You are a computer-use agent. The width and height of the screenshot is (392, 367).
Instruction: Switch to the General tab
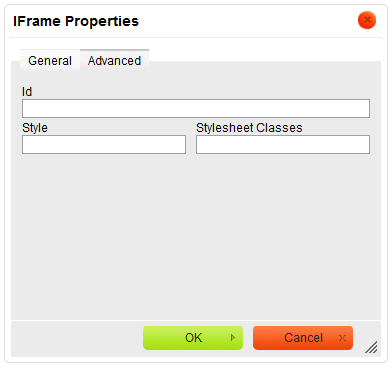pos(50,61)
